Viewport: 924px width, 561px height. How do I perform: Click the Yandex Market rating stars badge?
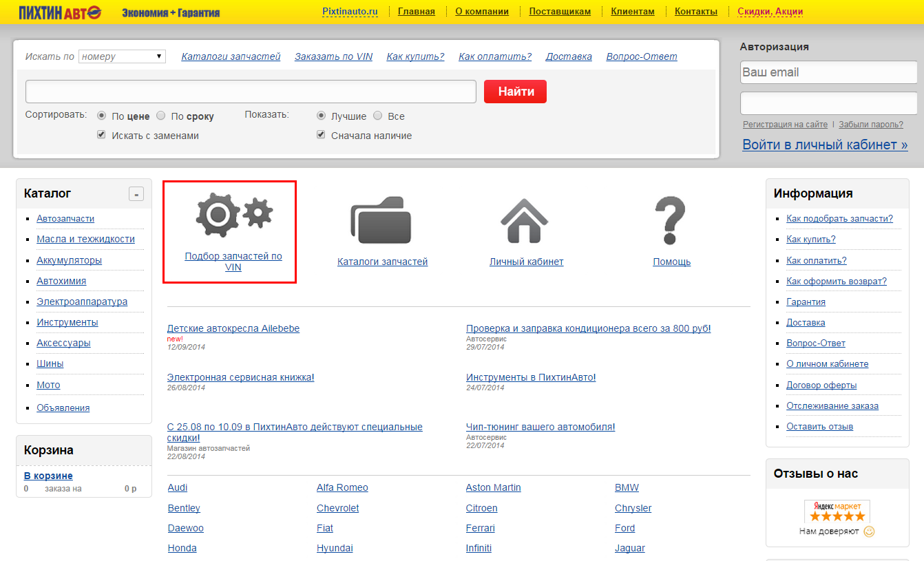(x=837, y=512)
